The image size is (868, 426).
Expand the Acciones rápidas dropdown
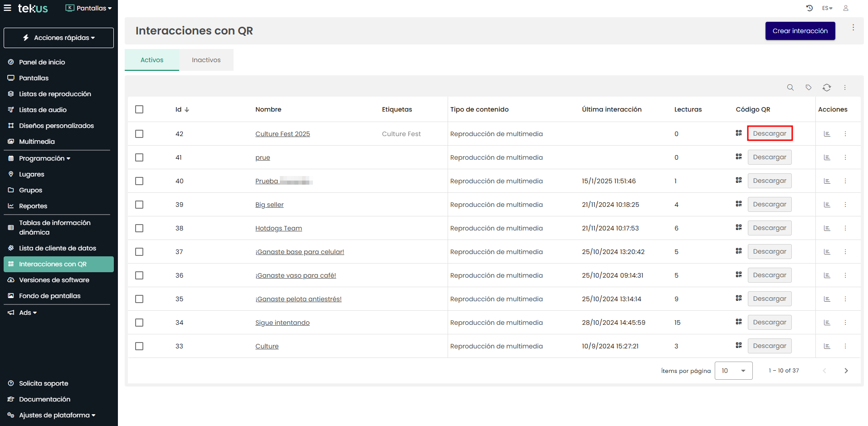pos(59,38)
